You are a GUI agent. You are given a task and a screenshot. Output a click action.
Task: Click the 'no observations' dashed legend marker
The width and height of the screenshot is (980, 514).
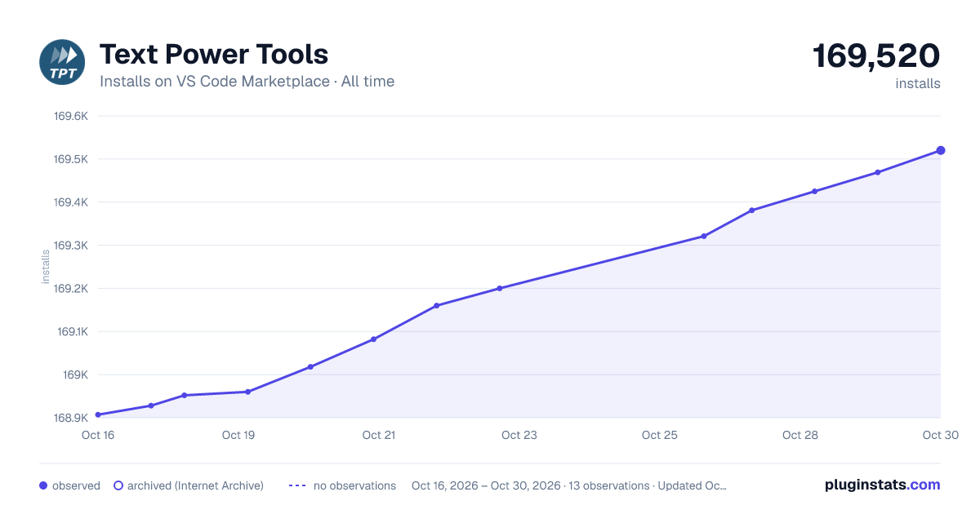[298, 485]
